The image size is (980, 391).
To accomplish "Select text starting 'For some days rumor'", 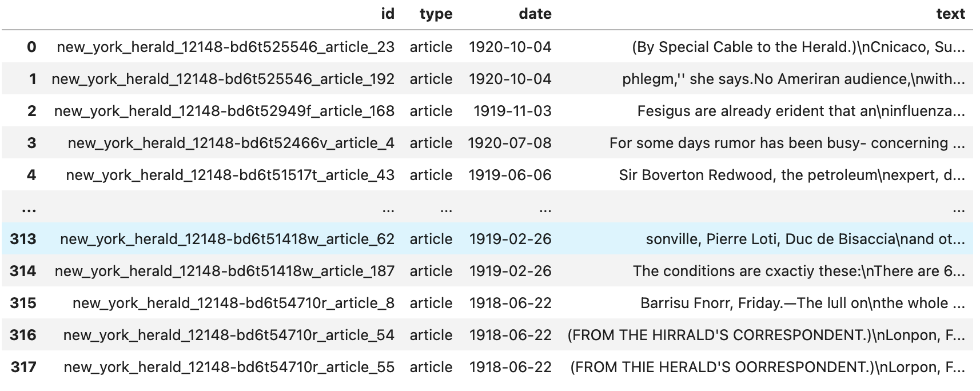I will click(787, 143).
